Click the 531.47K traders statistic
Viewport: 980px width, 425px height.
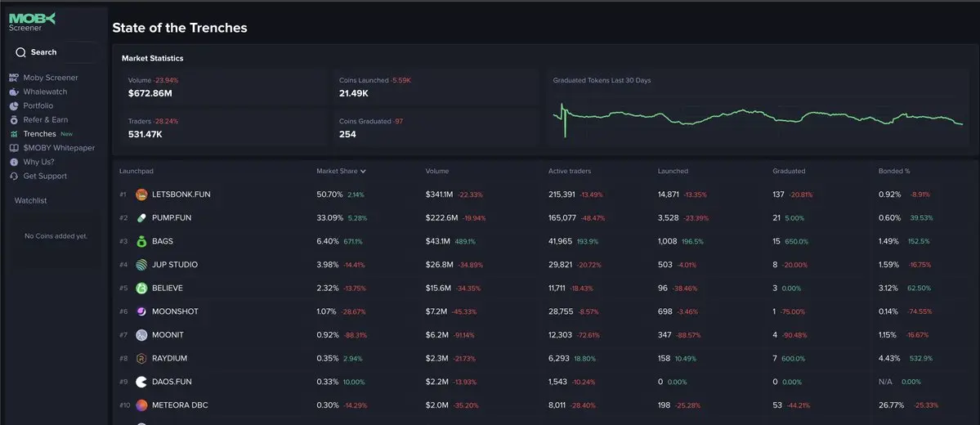145,134
